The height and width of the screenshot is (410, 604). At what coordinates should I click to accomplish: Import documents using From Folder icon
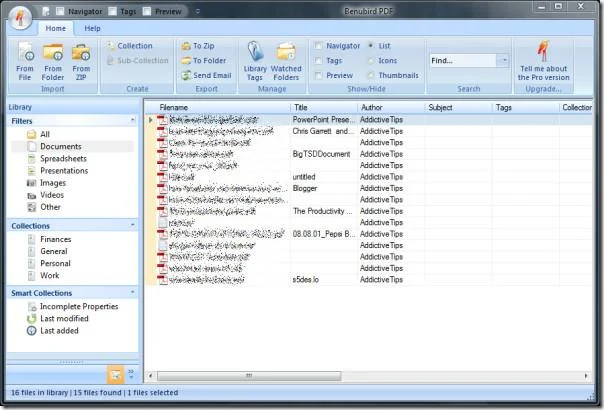pyautogui.click(x=53, y=61)
